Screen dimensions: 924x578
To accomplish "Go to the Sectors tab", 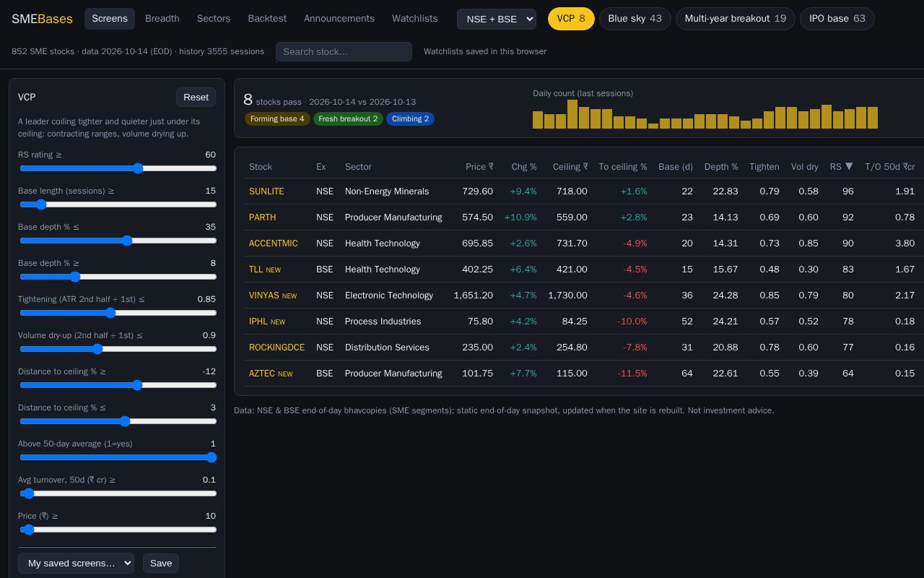I will pyautogui.click(x=214, y=19).
